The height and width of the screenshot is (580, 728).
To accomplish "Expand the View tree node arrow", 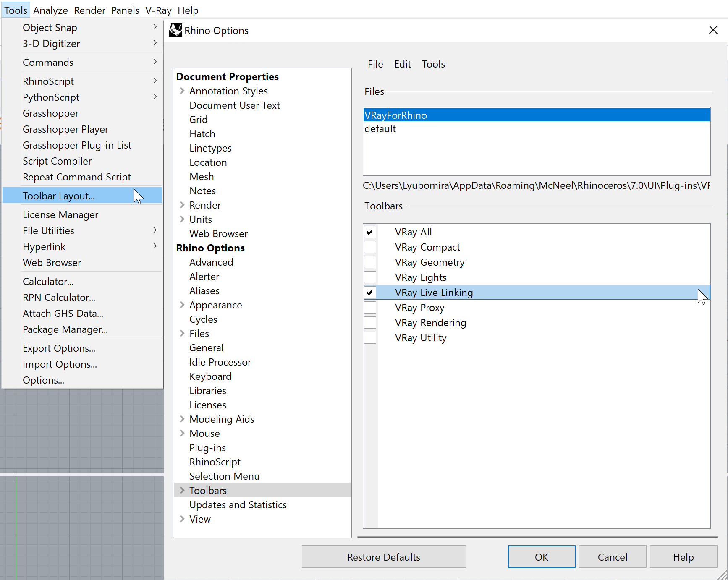I will (x=182, y=519).
